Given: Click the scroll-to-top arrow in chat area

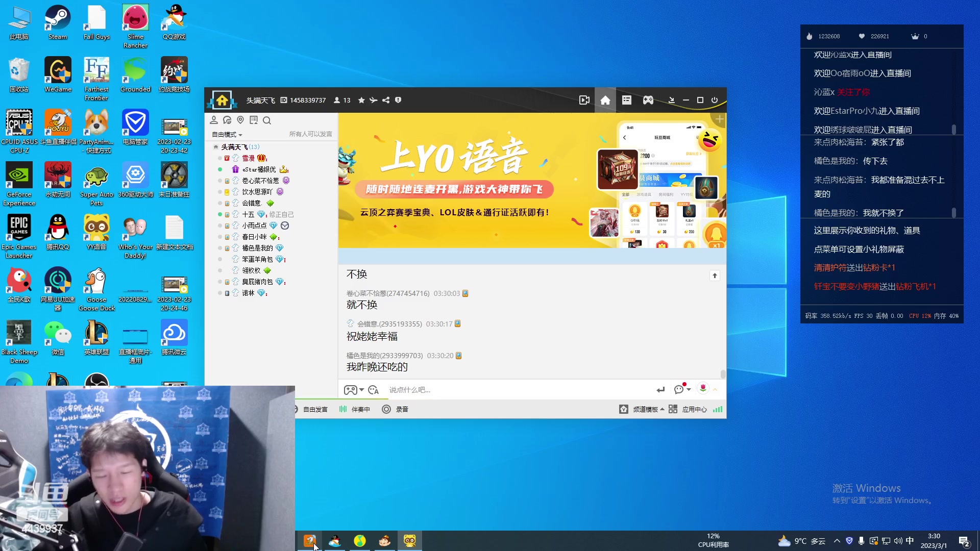Looking at the screenshot, I should (715, 275).
